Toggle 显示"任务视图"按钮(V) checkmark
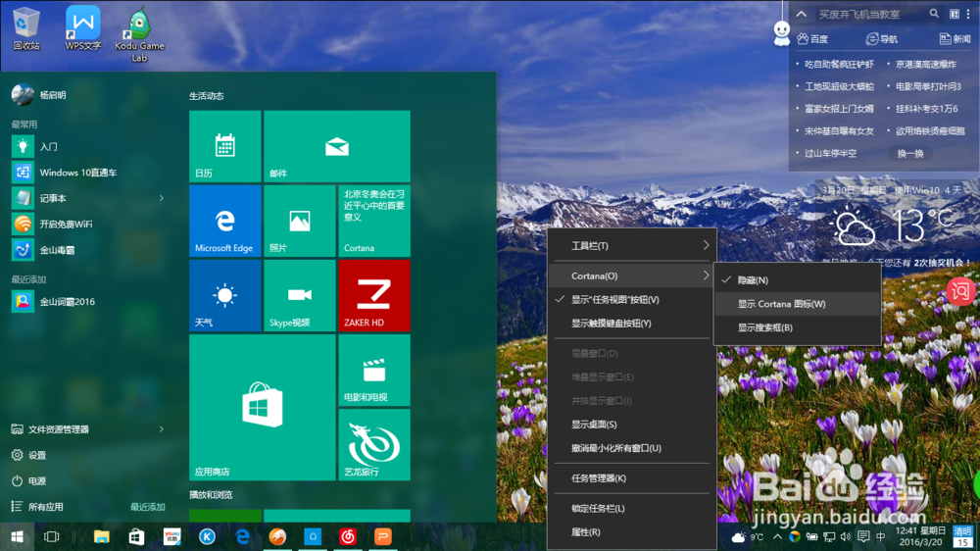980x551 pixels. [x=632, y=300]
